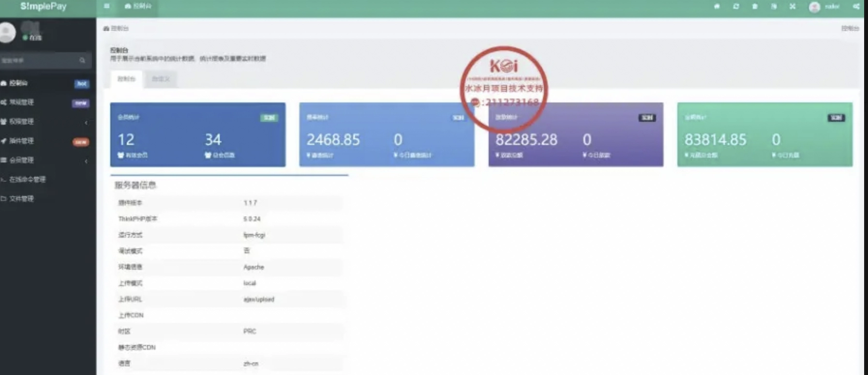This screenshot has width=868, height=375.
Task: Click the value ajax/upload
Action: click(x=259, y=300)
